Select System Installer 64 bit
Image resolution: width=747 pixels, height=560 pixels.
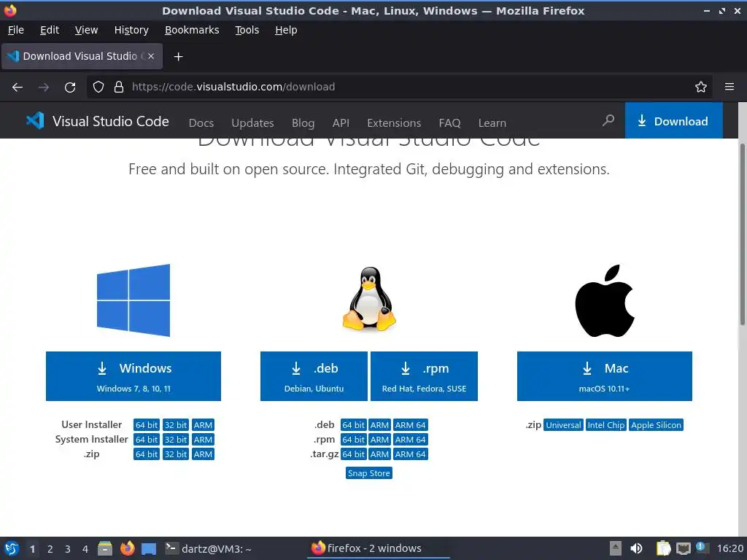tap(146, 440)
